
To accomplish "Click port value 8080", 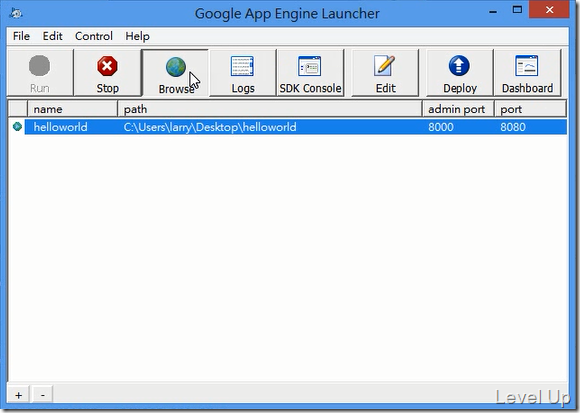I will 513,127.
